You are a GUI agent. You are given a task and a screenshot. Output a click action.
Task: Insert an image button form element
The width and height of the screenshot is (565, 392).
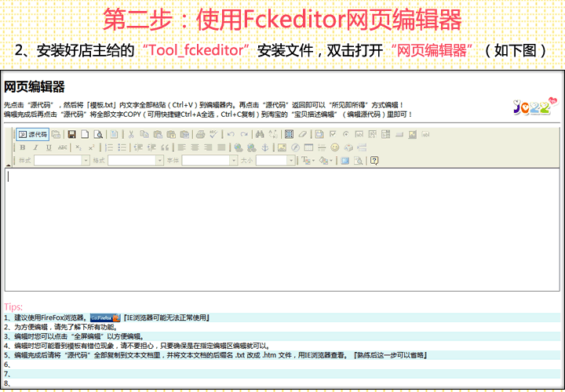coord(413,134)
